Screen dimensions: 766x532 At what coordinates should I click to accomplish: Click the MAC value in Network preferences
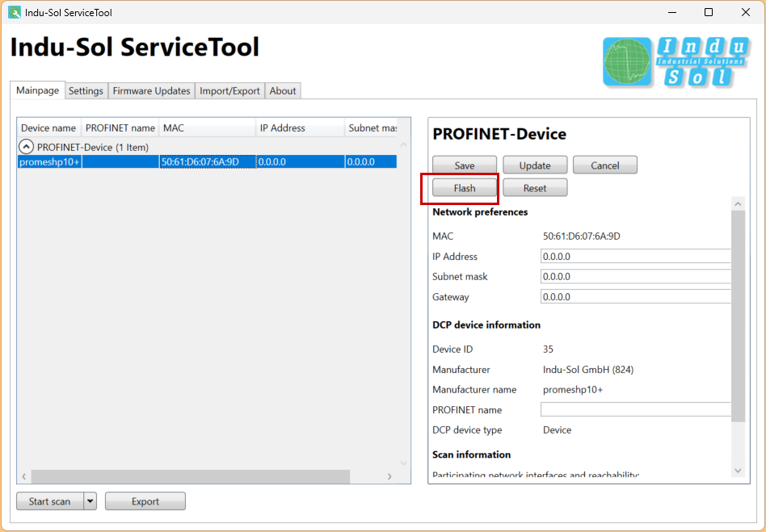[x=581, y=237]
